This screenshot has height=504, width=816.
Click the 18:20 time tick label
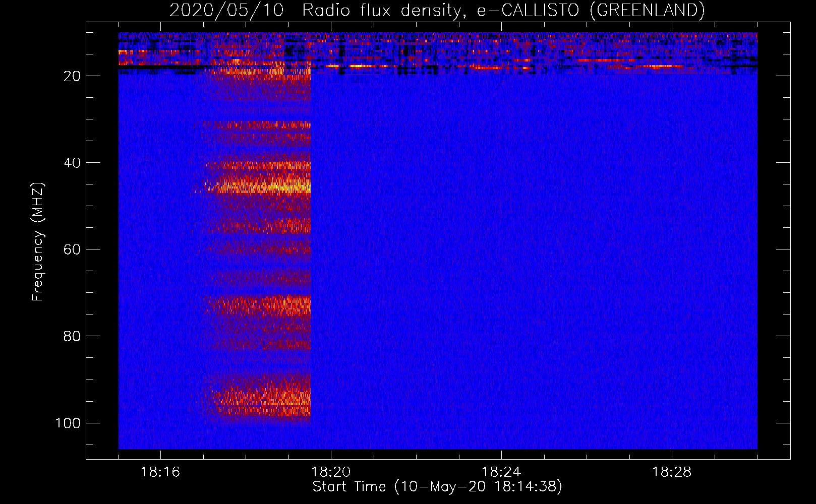click(x=331, y=472)
